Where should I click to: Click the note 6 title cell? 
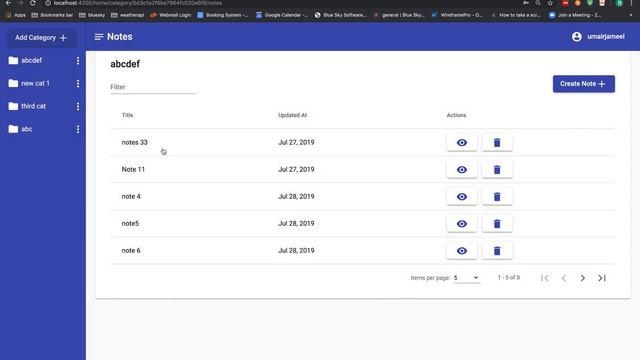[x=131, y=251]
